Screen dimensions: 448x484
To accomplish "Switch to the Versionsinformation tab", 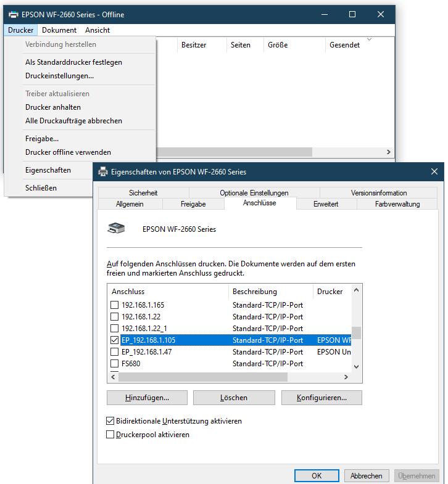I will [x=379, y=193].
